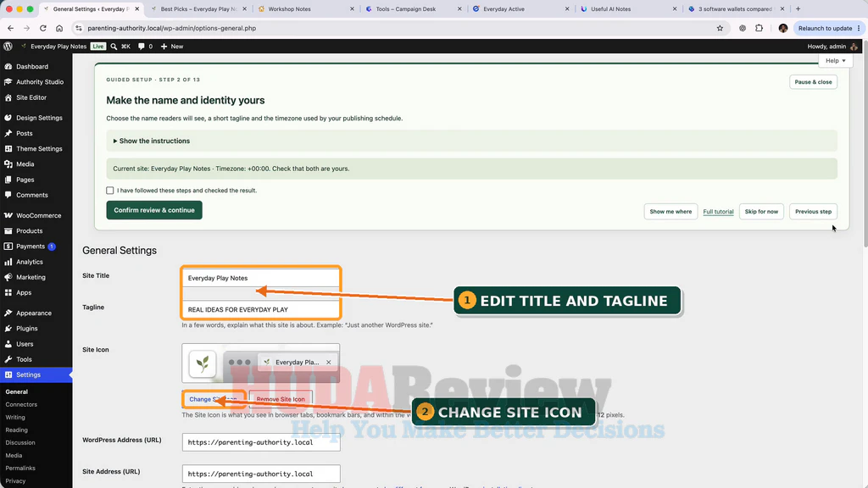Click the Previous step button
This screenshot has height=488, width=868.
[813, 211]
